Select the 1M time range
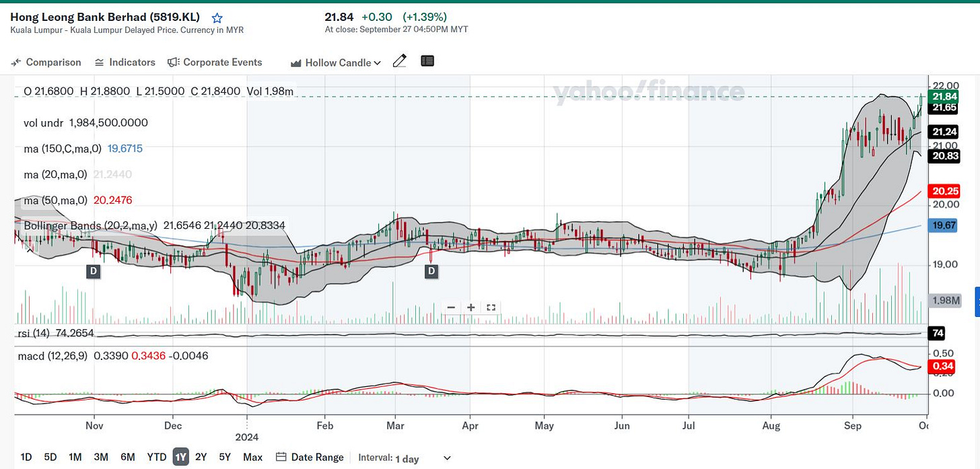Image resolution: width=980 pixels, height=469 pixels. (x=75, y=458)
